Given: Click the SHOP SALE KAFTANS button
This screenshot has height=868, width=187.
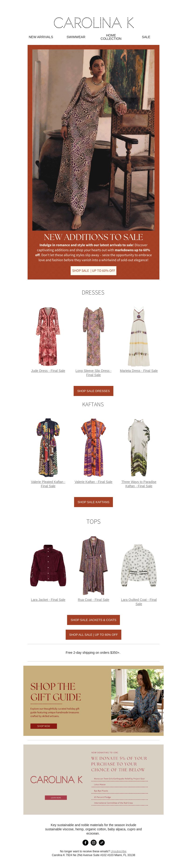Looking at the screenshot, I should tap(93, 502).
